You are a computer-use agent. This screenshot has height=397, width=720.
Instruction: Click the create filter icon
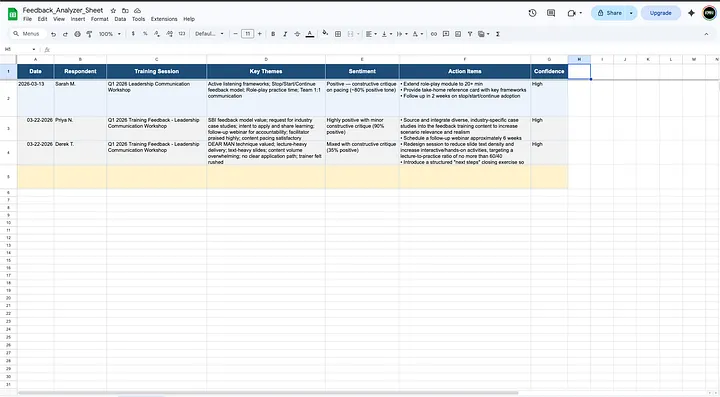click(470, 34)
